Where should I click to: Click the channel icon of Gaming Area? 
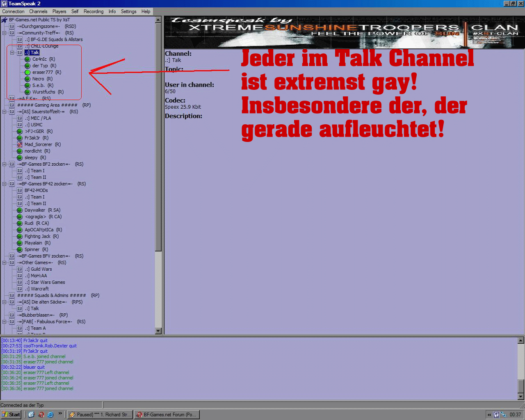point(12,105)
